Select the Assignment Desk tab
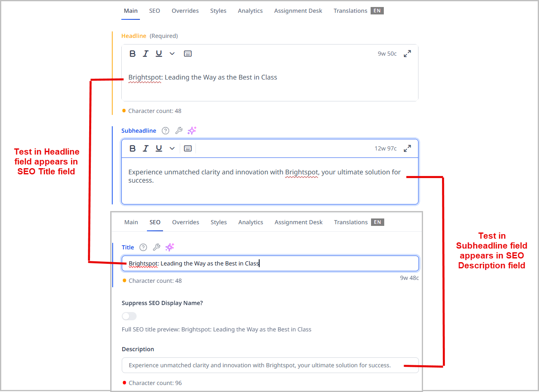This screenshot has width=539, height=392. click(x=298, y=11)
